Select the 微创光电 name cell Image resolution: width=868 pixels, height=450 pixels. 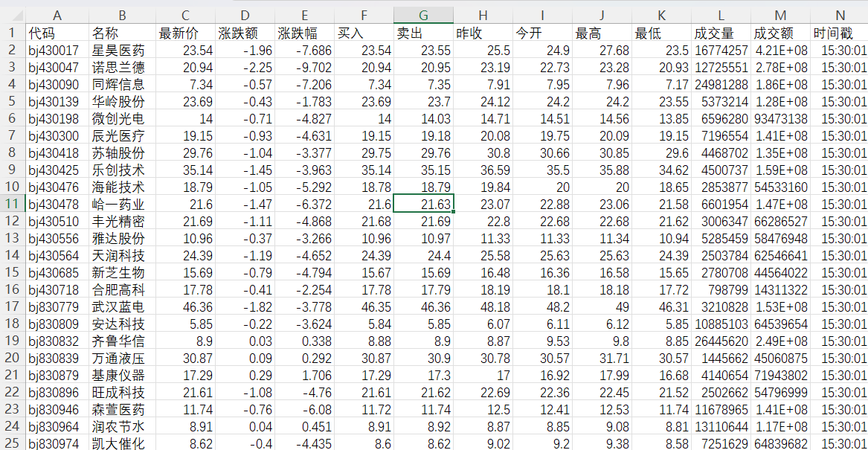click(x=122, y=118)
